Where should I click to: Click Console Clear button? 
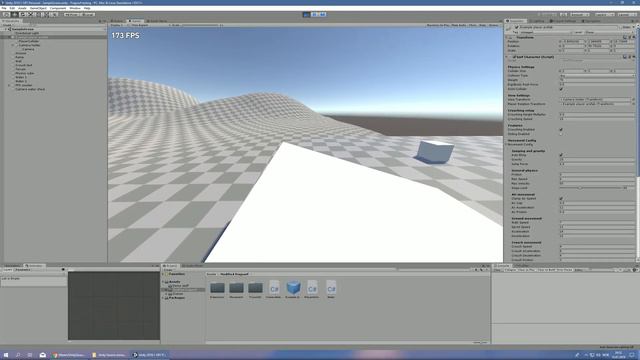[497, 270]
